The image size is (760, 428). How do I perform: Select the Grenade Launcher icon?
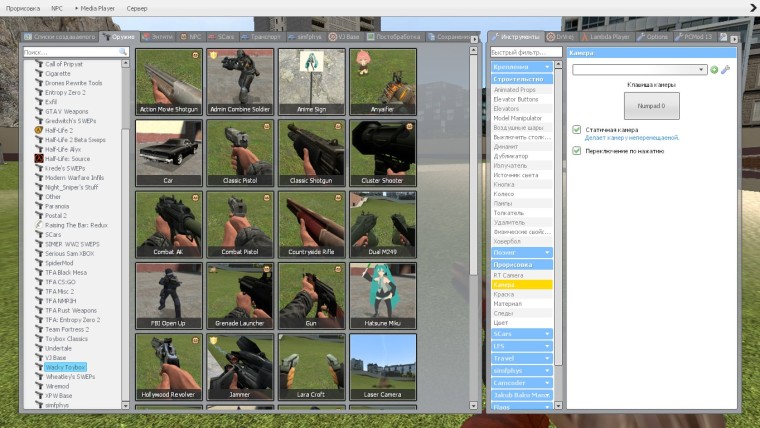coord(240,296)
